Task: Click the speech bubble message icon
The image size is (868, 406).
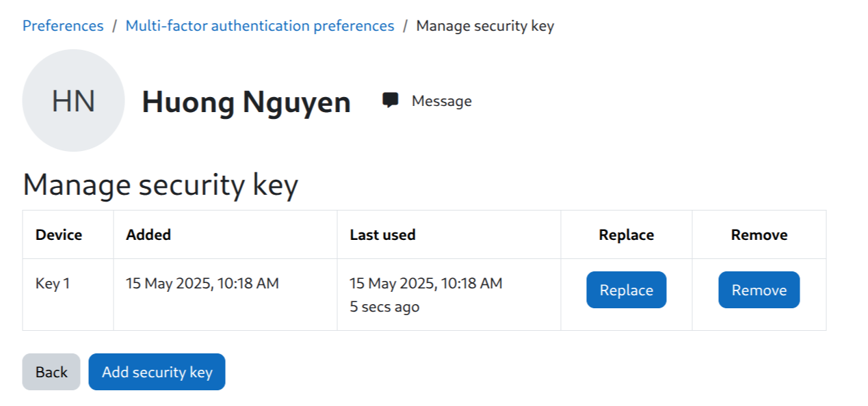Action: 391,100
